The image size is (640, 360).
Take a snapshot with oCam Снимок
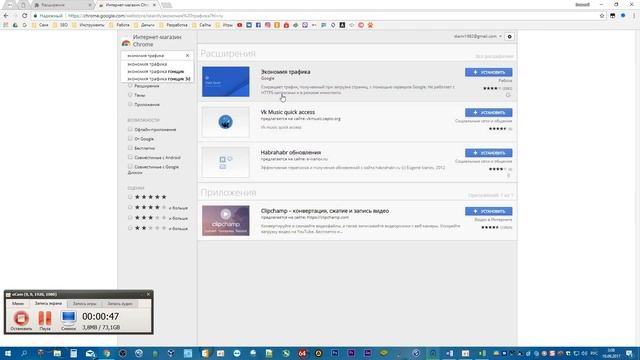[x=68, y=320]
